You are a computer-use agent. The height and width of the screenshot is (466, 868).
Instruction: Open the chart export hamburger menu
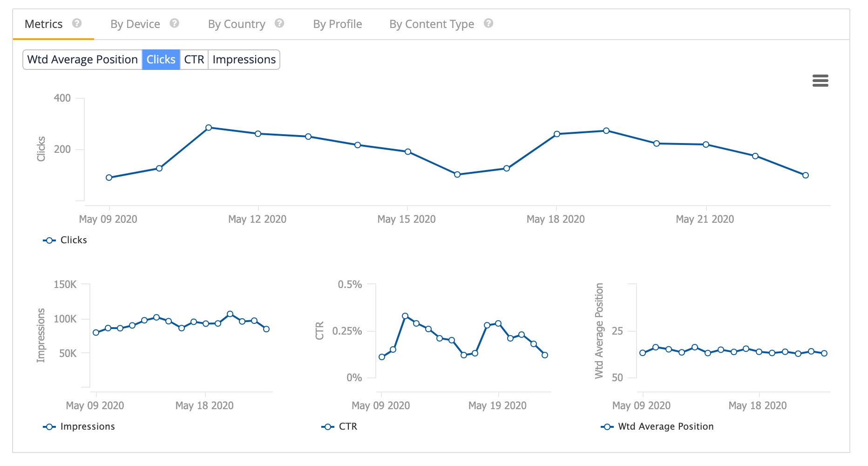(x=821, y=81)
